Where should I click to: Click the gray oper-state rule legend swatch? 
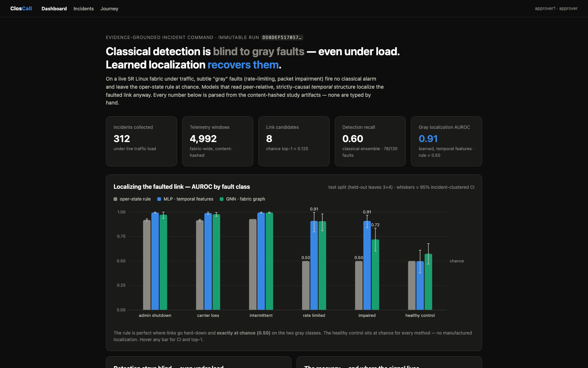pyautogui.click(x=115, y=199)
